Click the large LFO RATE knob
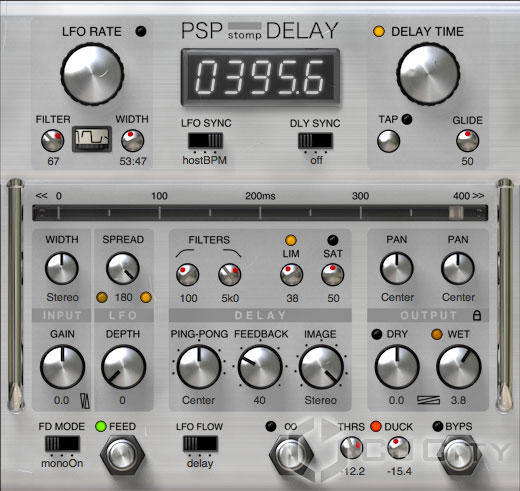520x491 pixels. click(x=92, y=74)
